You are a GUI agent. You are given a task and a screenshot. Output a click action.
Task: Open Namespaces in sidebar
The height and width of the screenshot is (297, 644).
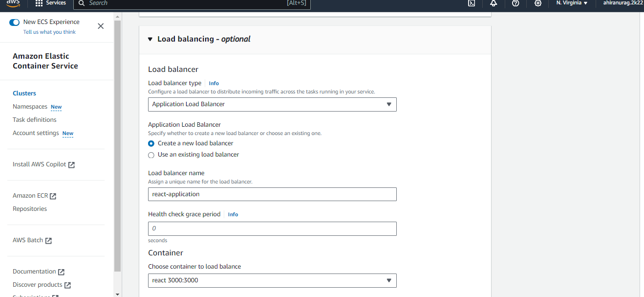(x=30, y=107)
